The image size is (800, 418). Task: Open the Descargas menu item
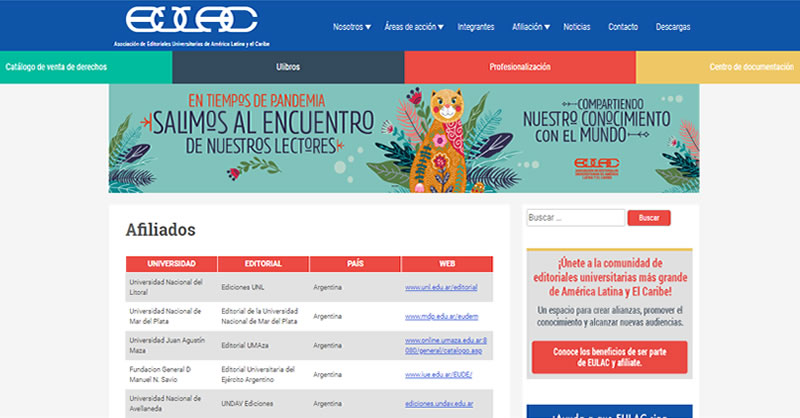(672, 27)
